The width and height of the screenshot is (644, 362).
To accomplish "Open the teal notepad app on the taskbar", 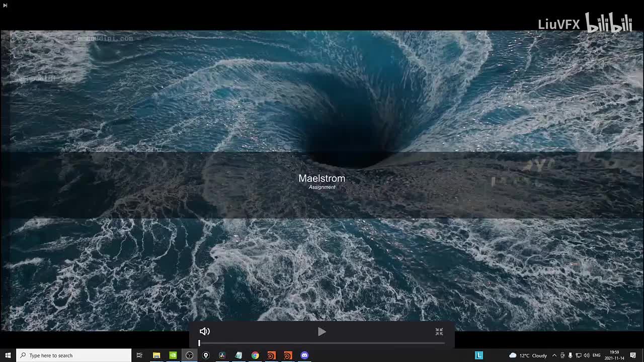I will (x=238, y=355).
